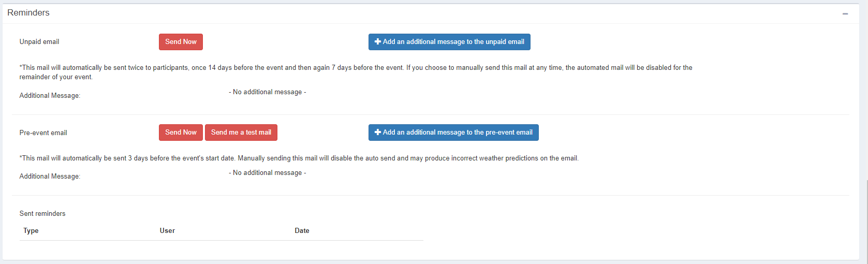Click Send Now for the Unpaid email
This screenshot has height=264, width=868.
pos(181,42)
